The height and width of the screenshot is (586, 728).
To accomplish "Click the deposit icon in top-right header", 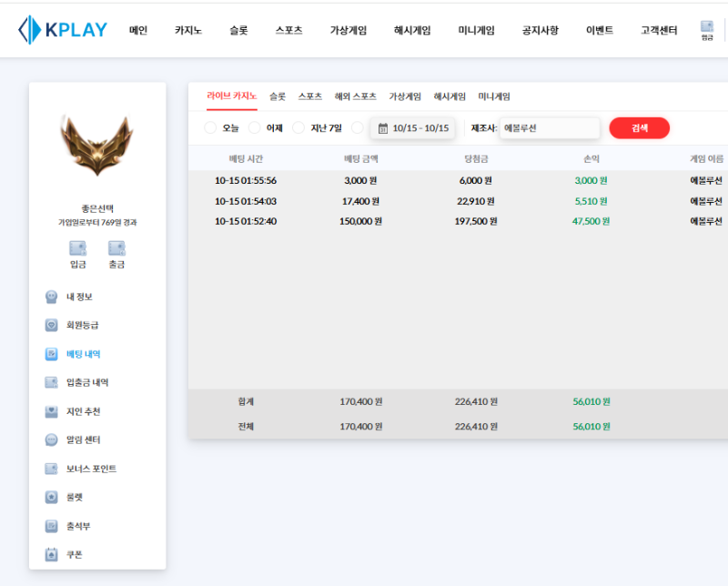I will 707,29.
